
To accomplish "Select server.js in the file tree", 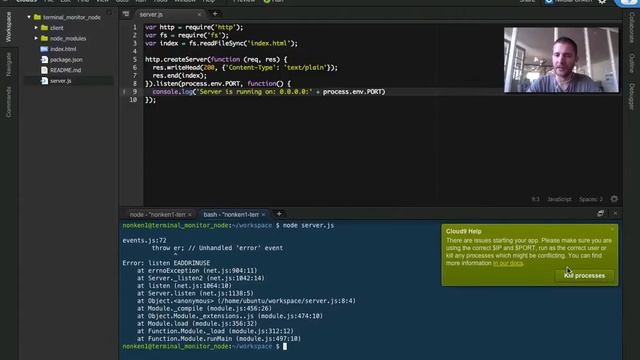I will (60, 81).
